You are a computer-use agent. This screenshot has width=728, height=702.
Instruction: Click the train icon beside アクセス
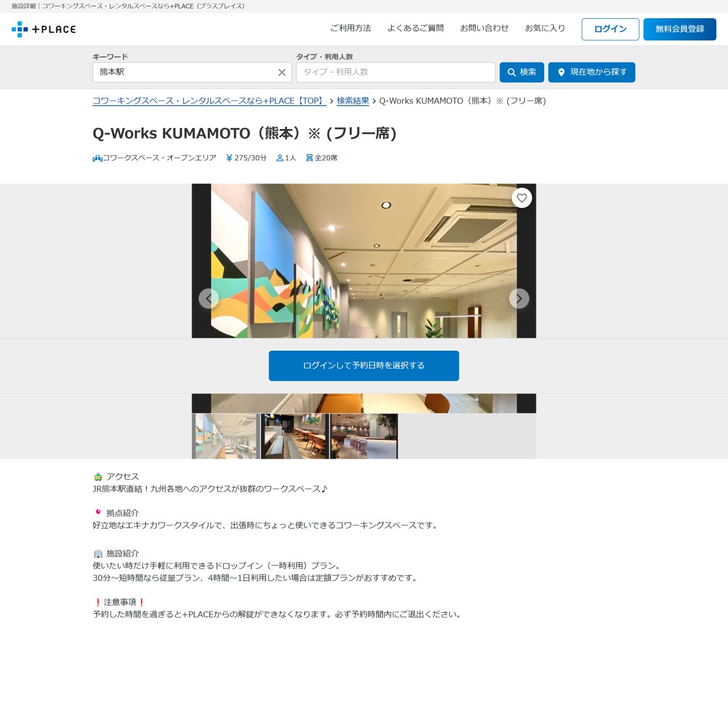coord(98,476)
